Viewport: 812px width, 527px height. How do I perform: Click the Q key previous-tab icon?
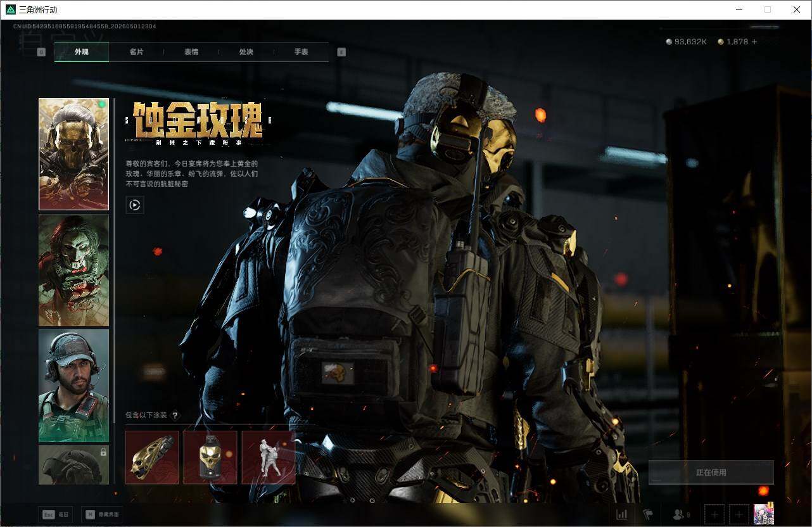[41, 52]
